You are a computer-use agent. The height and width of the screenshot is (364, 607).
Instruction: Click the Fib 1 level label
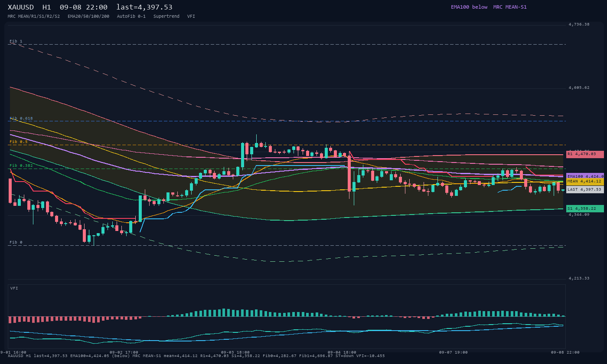16,41
